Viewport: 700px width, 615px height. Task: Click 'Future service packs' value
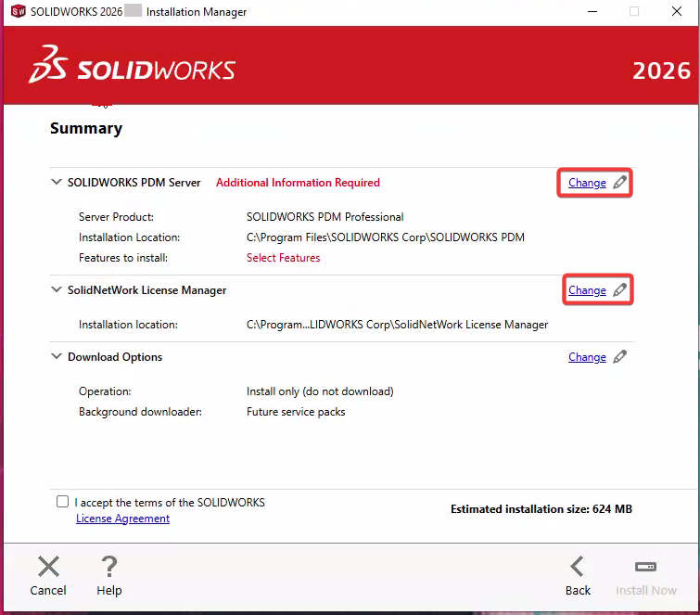[296, 412]
